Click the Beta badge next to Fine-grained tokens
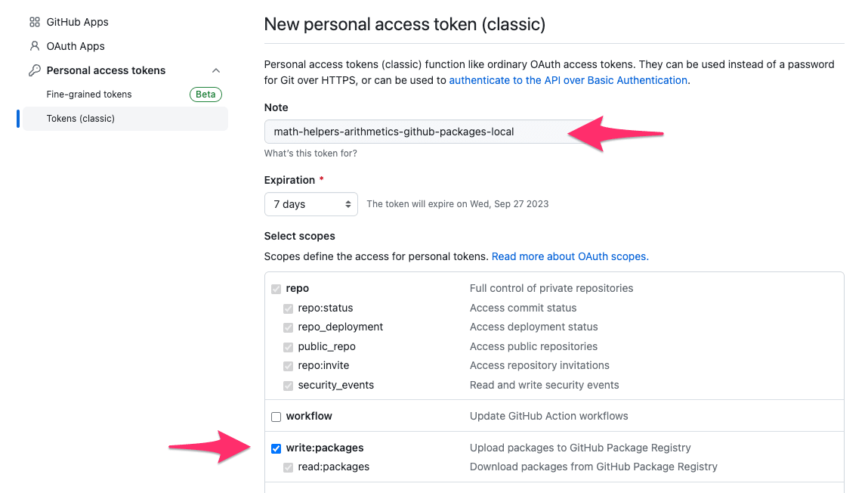The width and height of the screenshot is (868, 493). (205, 95)
